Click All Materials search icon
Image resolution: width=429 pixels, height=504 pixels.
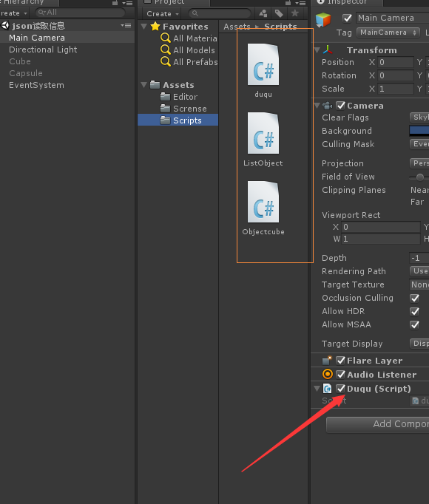(166, 38)
